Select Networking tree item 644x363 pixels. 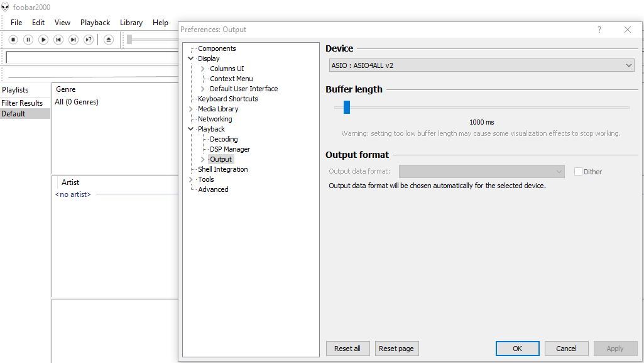(x=215, y=119)
